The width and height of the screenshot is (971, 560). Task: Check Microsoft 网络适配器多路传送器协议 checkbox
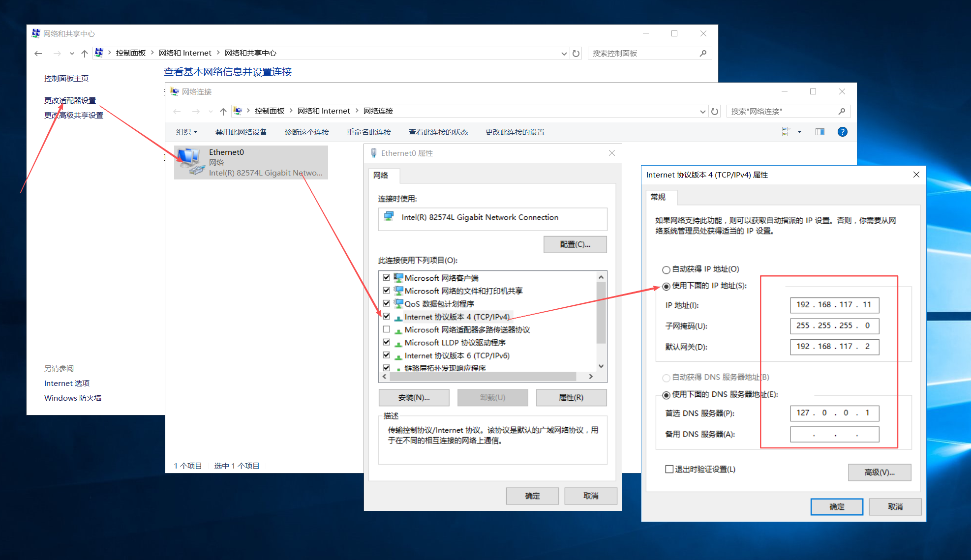tap(387, 329)
